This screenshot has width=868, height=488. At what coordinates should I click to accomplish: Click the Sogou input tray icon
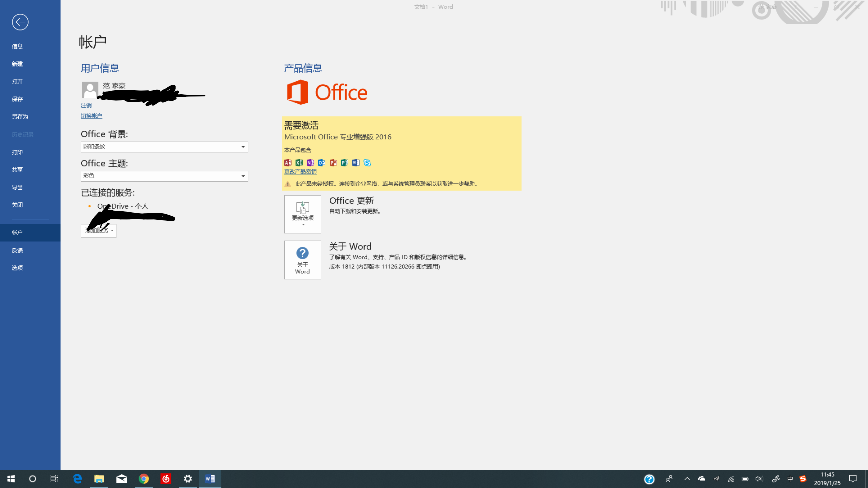click(803, 479)
